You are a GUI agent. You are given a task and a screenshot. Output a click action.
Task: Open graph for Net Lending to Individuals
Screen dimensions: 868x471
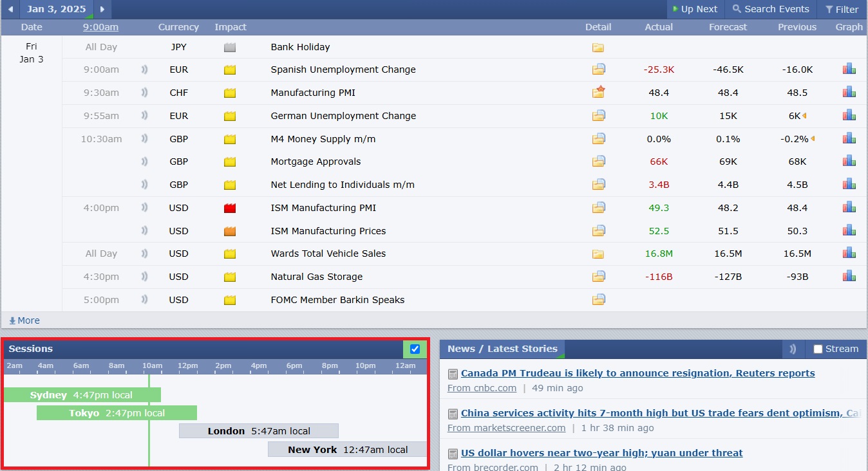pos(849,184)
